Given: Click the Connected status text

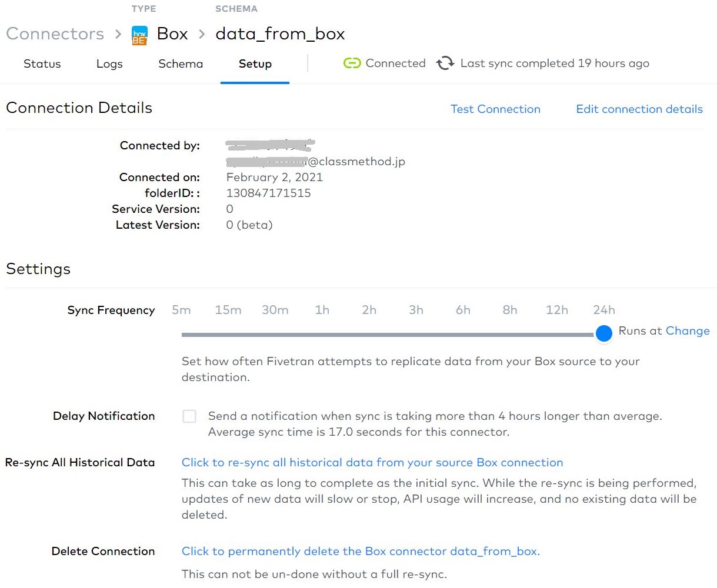Looking at the screenshot, I should pos(395,64).
